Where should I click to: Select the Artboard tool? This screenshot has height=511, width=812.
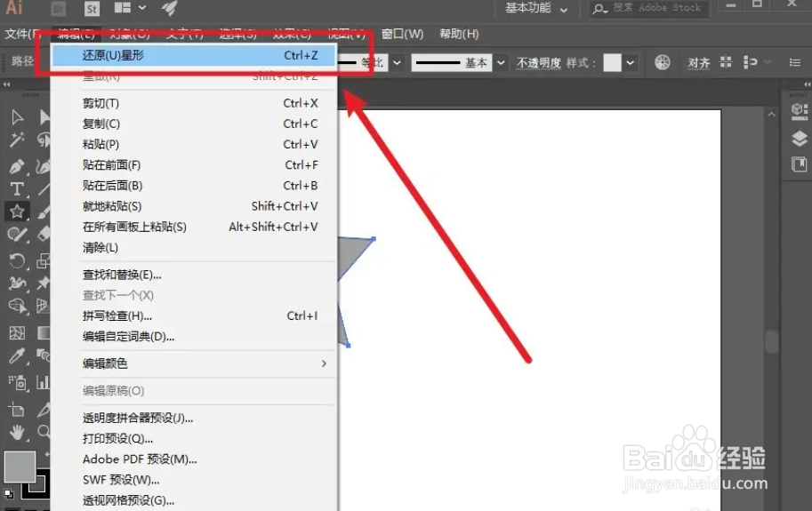(x=17, y=410)
